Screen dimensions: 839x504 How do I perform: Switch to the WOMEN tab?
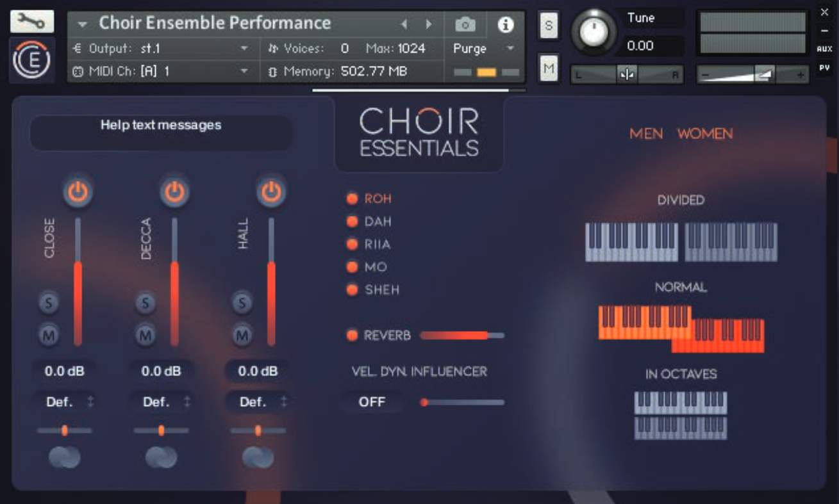(705, 134)
